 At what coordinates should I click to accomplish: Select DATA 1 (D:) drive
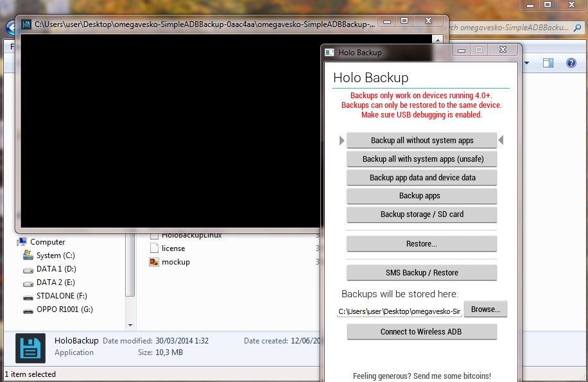[x=56, y=269]
